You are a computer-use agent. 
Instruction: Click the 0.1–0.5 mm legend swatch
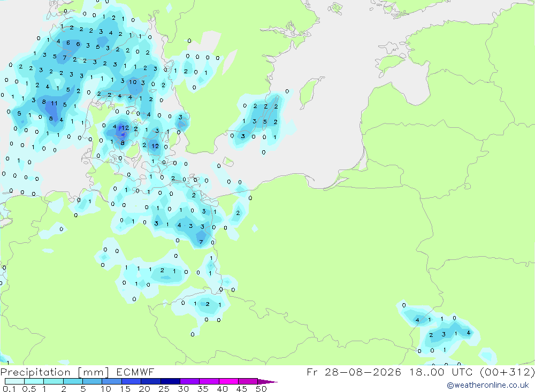14,381
